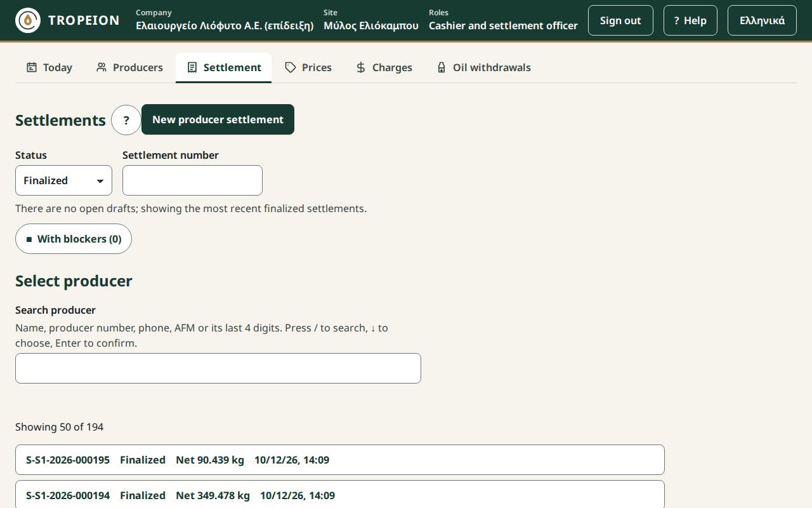Screen dimensions: 812x508
Task: Toggle the With blockers (0) filter
Action: click(74, 239)
